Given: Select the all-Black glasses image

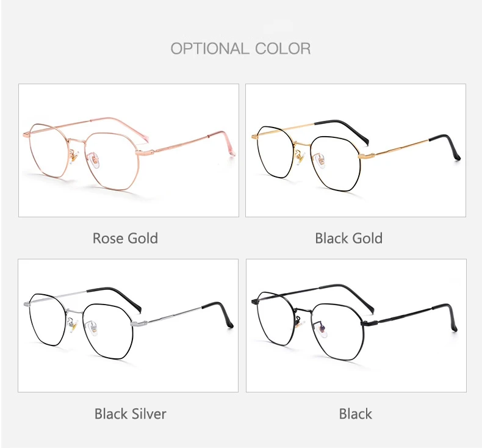Looking at the screenshot, I should click(356, 325).
